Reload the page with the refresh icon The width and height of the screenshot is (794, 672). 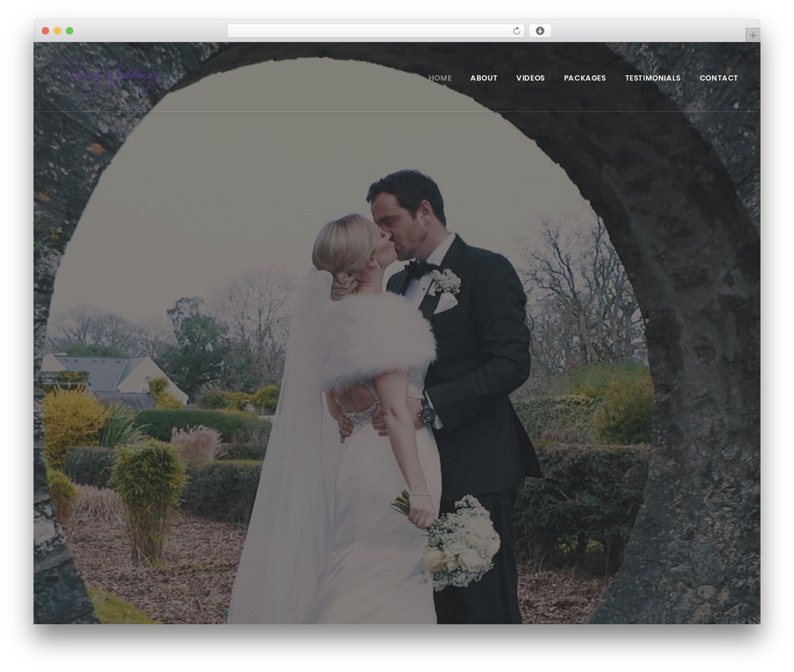516,31
